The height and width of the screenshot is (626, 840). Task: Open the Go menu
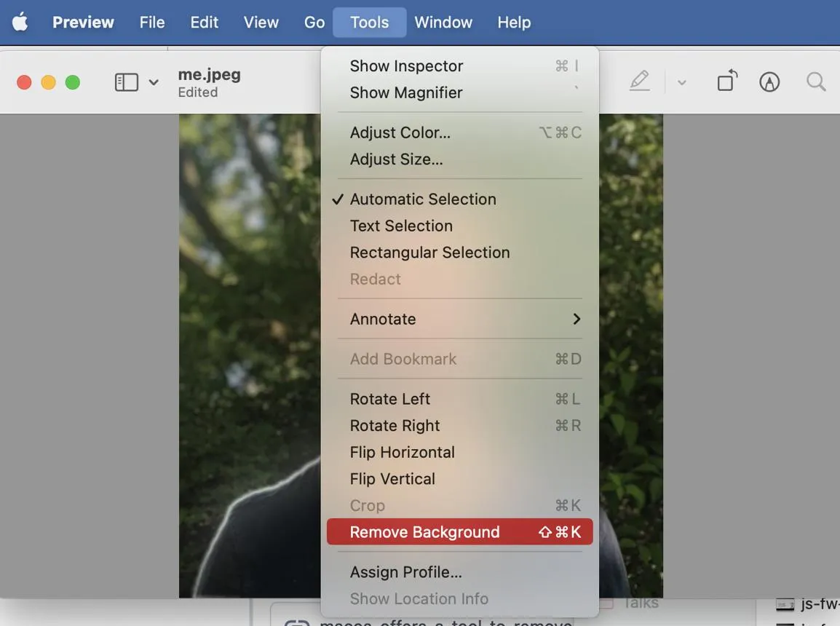click(x=314, y=23)
